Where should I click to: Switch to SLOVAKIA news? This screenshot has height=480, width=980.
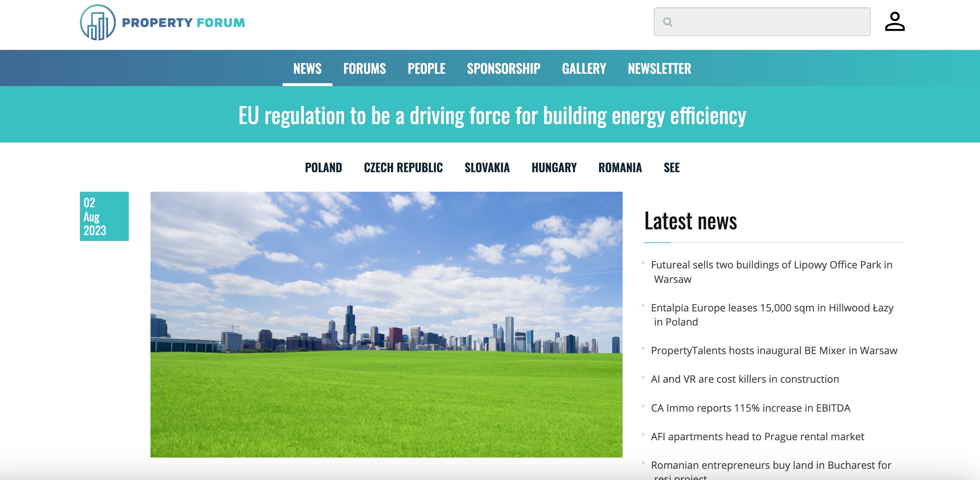487,167
